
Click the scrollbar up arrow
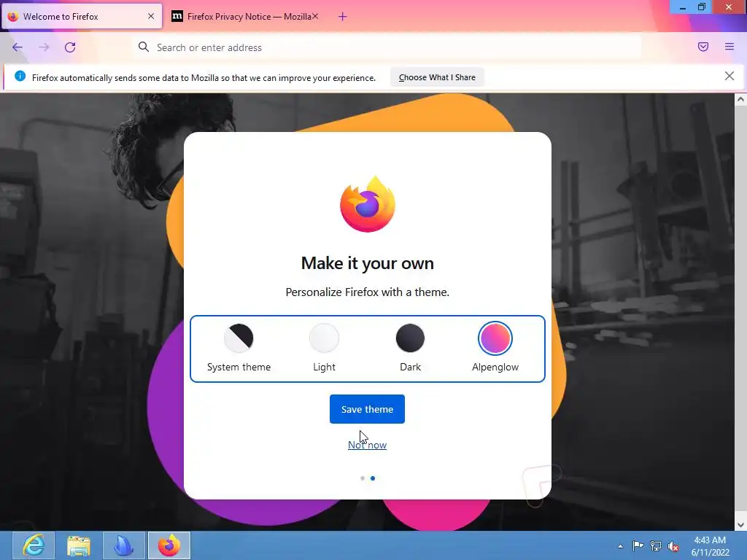[x=740, y=99]
